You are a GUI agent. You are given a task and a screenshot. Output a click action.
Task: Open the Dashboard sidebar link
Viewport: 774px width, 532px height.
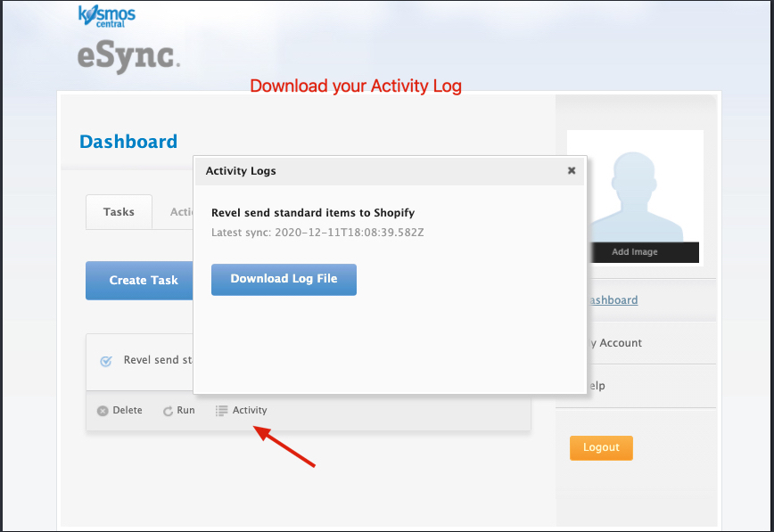[x=613, y=300]
